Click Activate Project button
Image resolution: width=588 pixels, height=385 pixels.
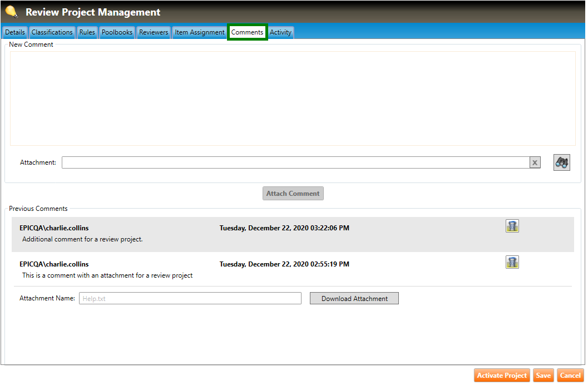click(x=502, y=376)
